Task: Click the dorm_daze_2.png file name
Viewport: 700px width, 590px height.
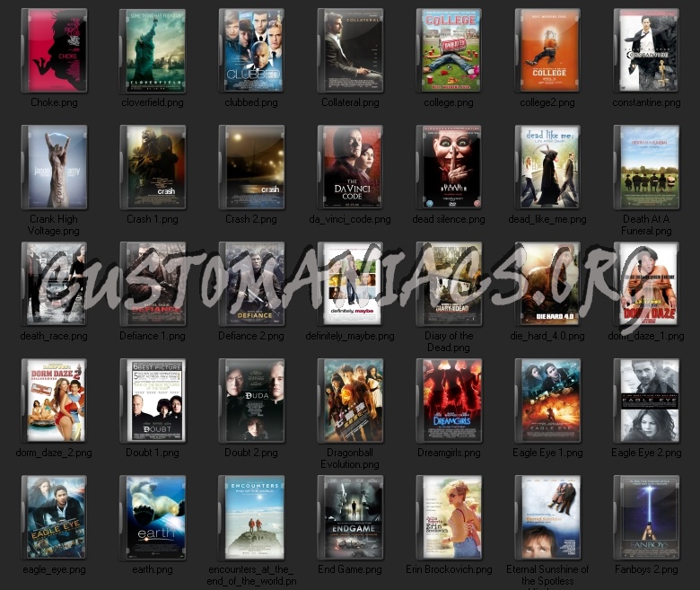Action: pyautogui.click(x=54, y=453)
